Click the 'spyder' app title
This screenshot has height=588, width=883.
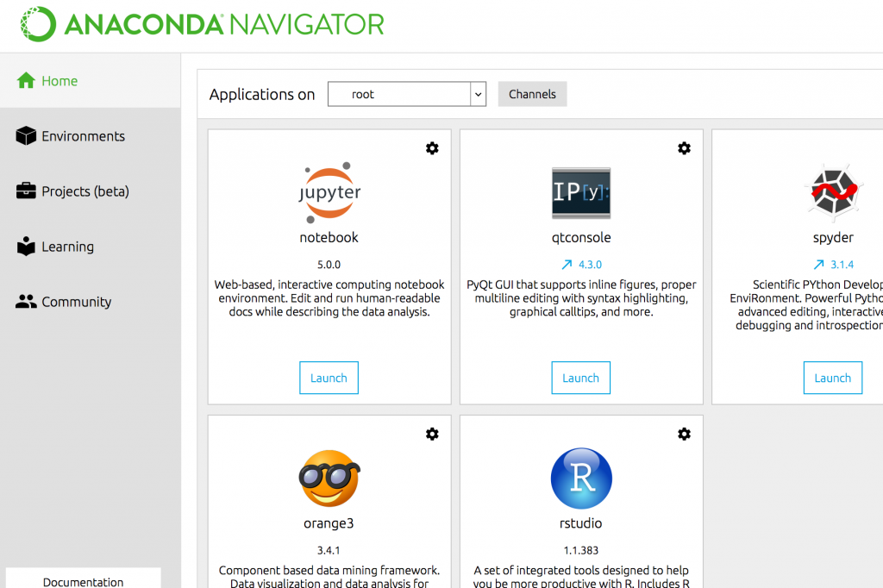[x=834, y=238]
